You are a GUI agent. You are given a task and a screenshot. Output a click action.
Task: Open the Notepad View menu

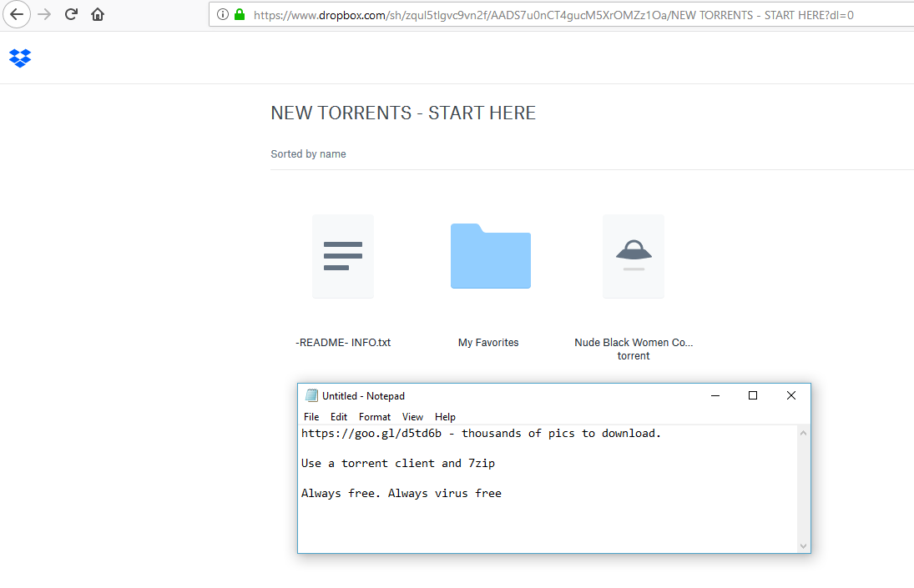pos(412,417)
